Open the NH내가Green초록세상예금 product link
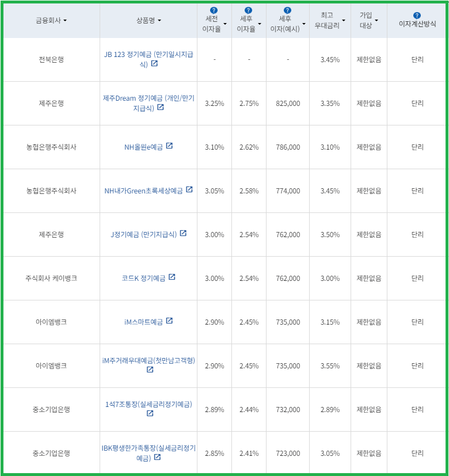449x476 pixels. (x=143, y=191)
